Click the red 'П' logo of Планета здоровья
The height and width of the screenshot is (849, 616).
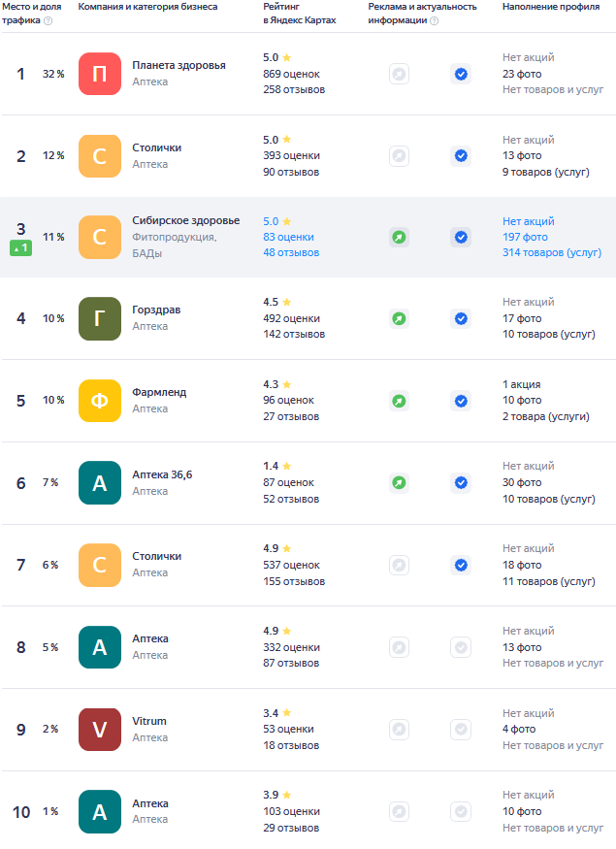coord(100,74)
